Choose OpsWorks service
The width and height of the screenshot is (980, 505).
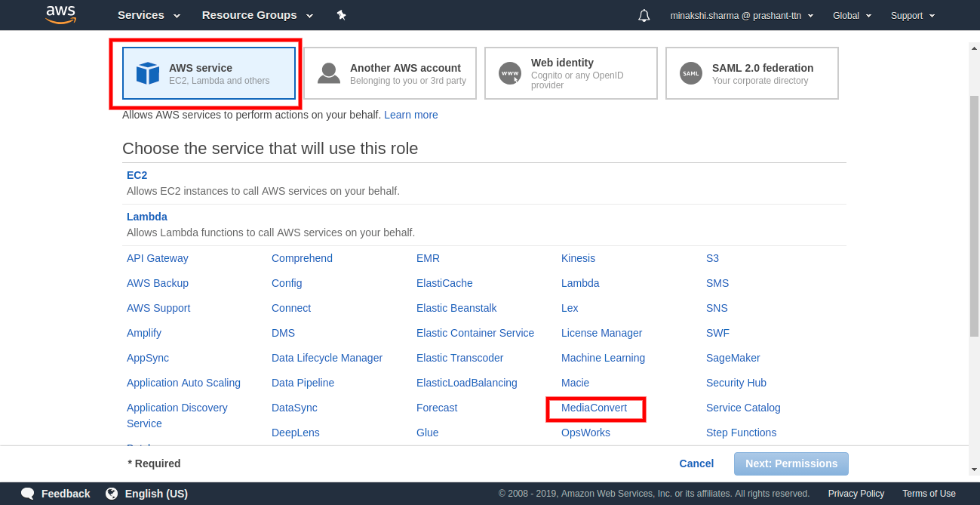tap(585, 433)
